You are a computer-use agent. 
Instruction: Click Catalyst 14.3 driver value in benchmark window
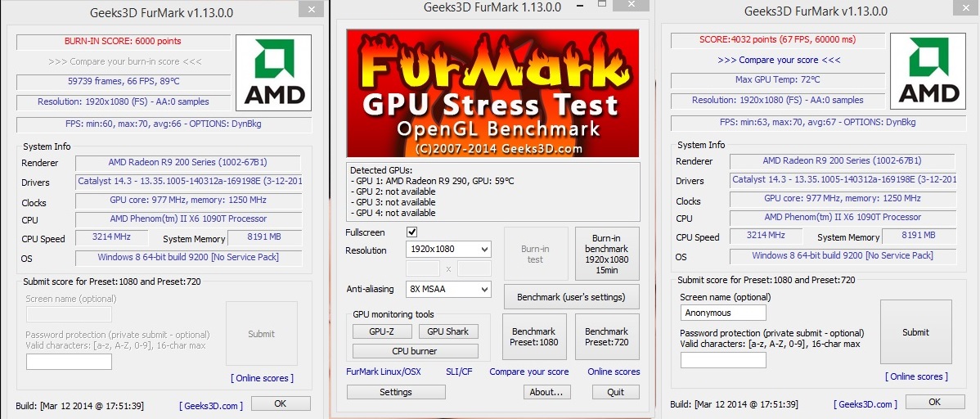(843, 180)
